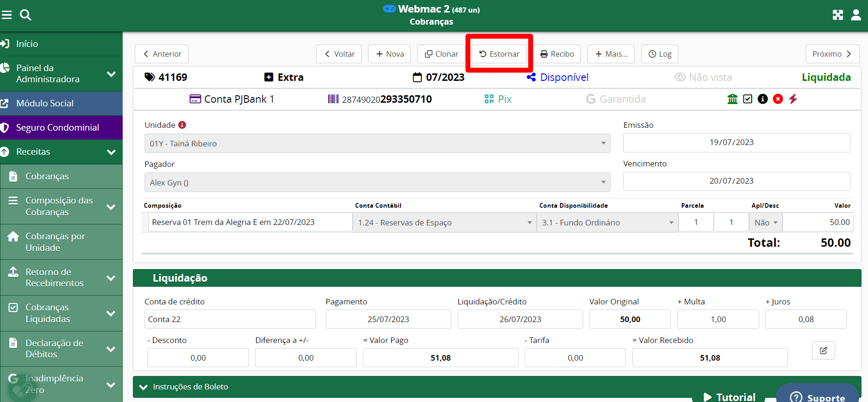This screenshot has width=868, height=402.
Task: Open the hamburger menu icon
Action: 7,15
